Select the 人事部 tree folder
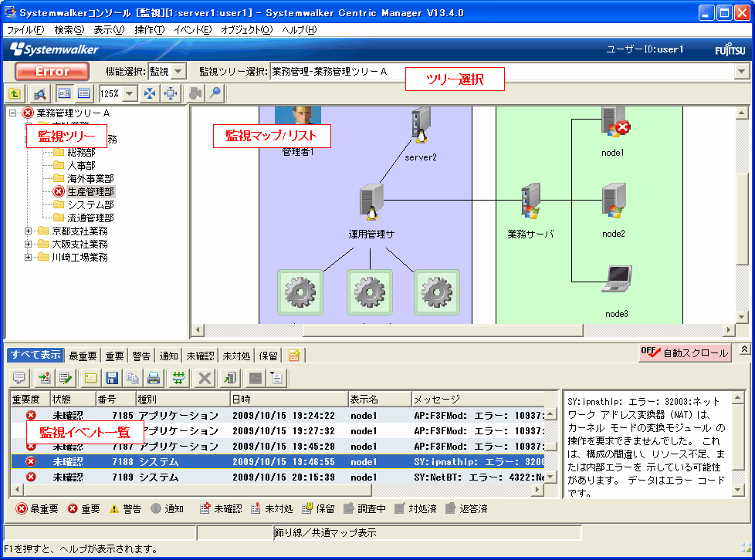 click(x=81, y=166)
